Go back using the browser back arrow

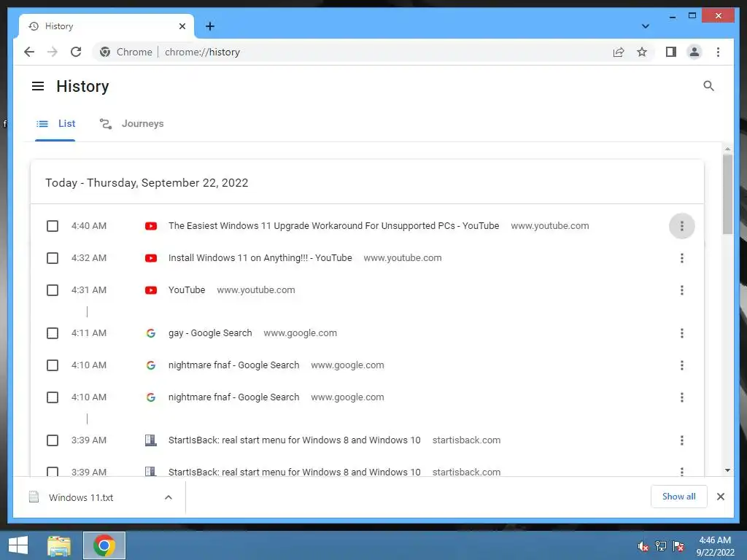[x=29, y=52]
